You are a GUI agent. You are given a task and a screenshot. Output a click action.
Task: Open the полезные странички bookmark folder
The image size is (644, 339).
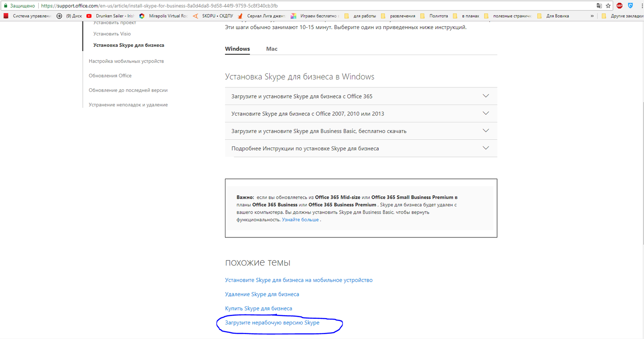tap(508, 16)
